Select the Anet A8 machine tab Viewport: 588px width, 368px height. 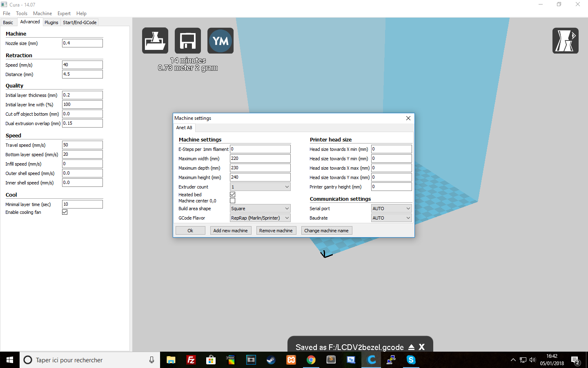point(184,128)
